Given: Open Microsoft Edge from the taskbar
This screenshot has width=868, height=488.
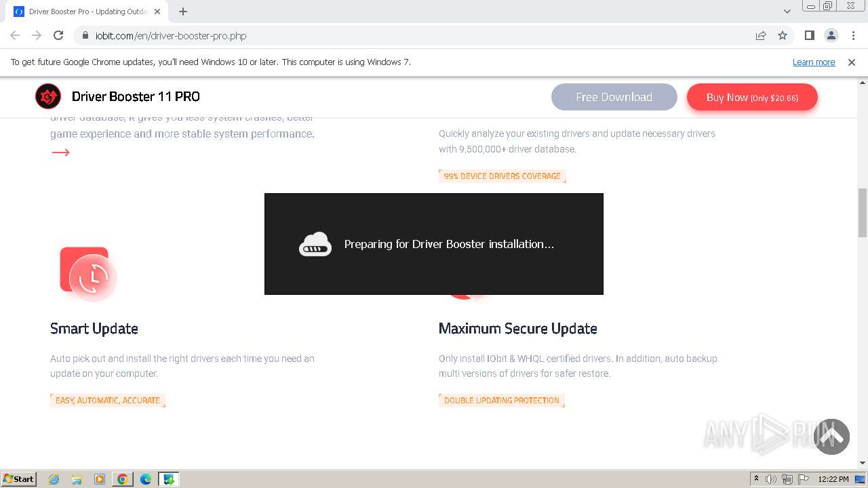Looking at the screenshot, I should pos(146,479).
